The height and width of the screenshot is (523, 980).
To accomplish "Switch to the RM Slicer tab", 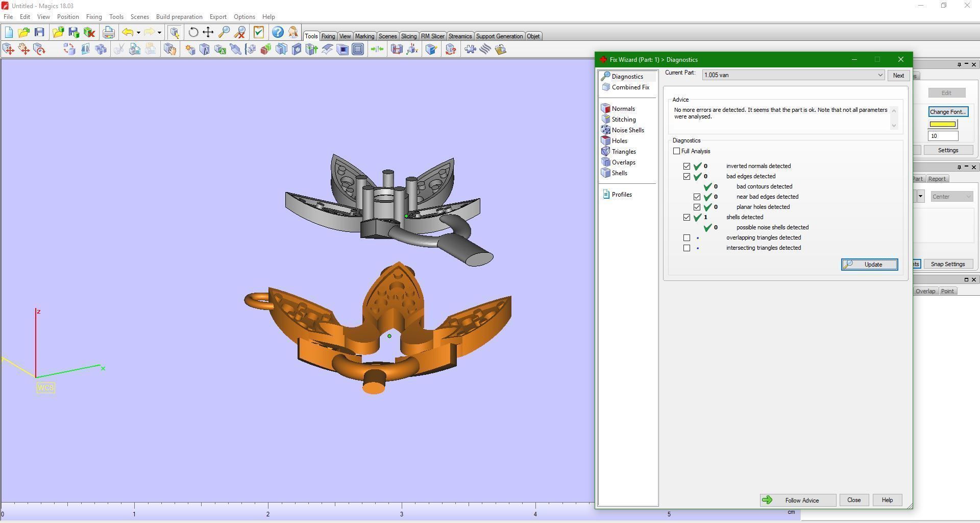I will (x=432, y=36).
